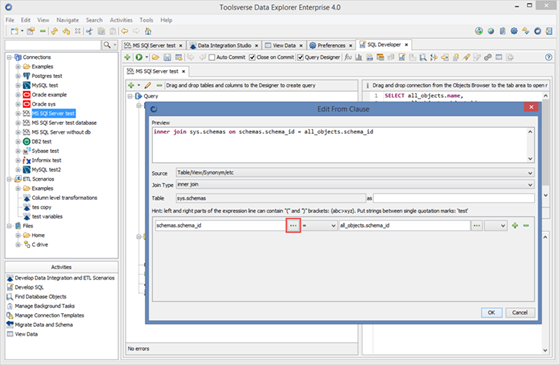This screenshot has height=365, width=560.
Task: Click the blue gear icon at top right
Action: point(514,31)
